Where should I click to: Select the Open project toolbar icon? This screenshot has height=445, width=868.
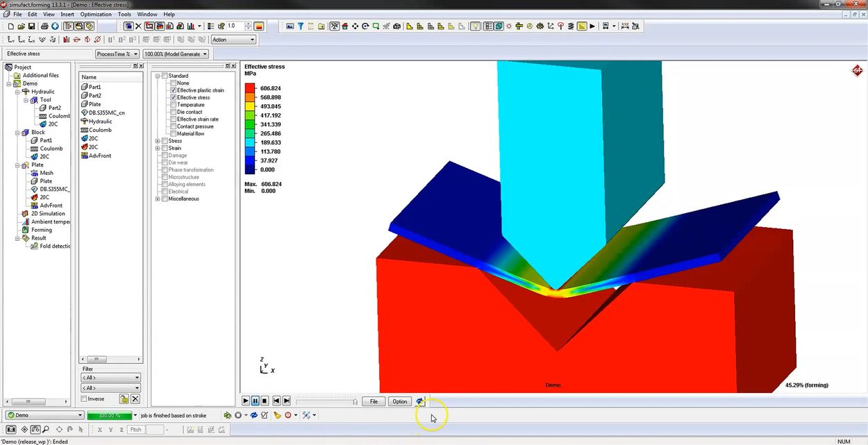(22, 26)
